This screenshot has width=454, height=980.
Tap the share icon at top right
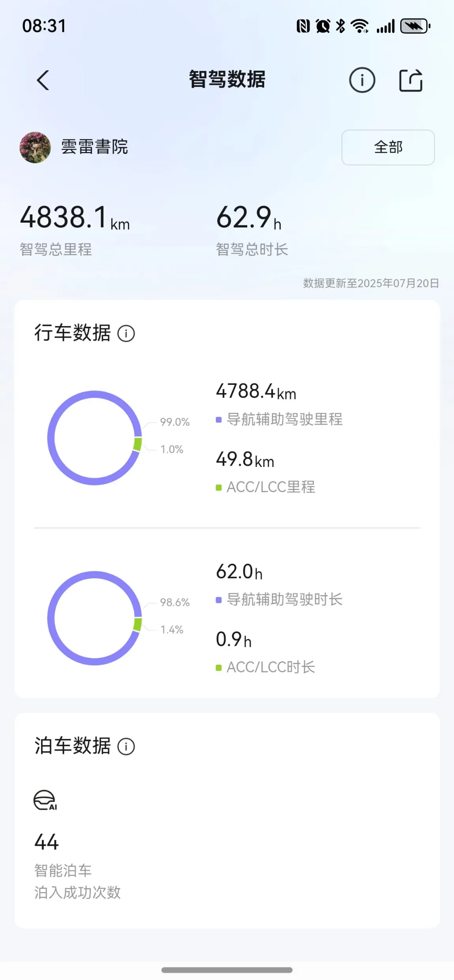tap(411, 80)
